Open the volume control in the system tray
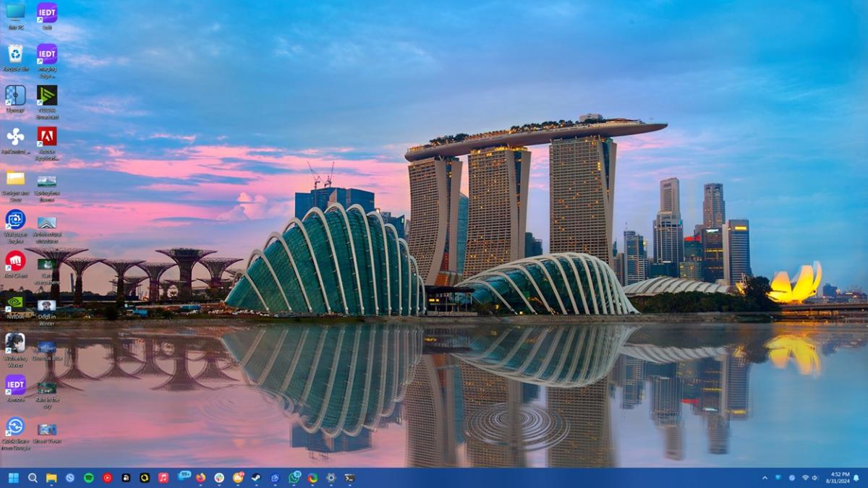 coord(814,478)
